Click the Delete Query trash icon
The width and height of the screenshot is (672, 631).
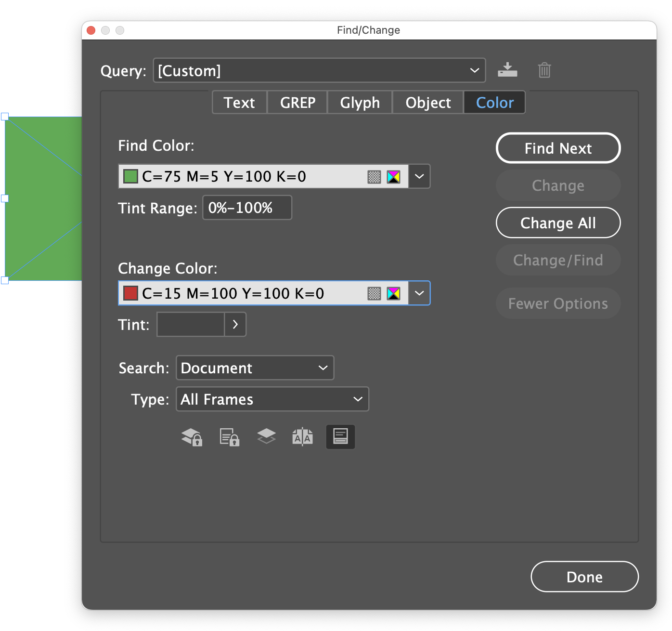tap(544, 70)
